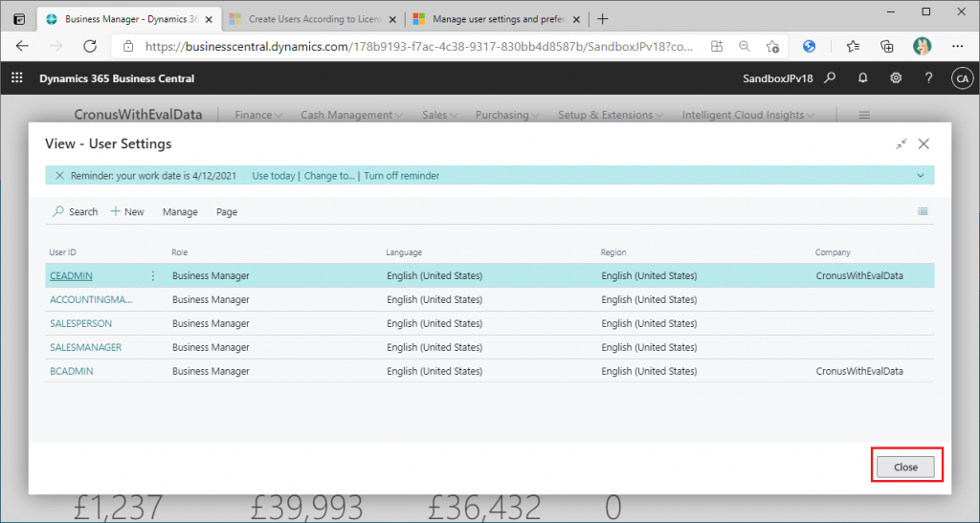Click the blue globe extension icon

tap(809, 46)
